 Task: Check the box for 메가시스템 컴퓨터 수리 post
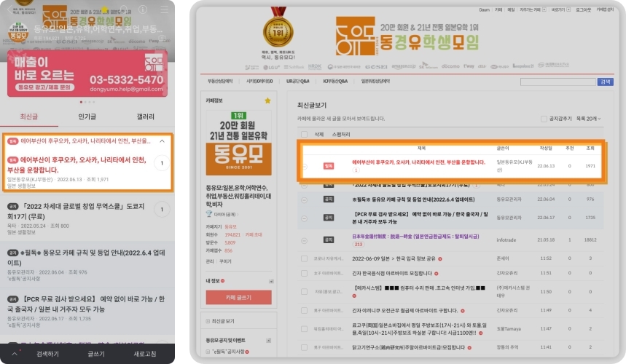(x=304, y=292)
